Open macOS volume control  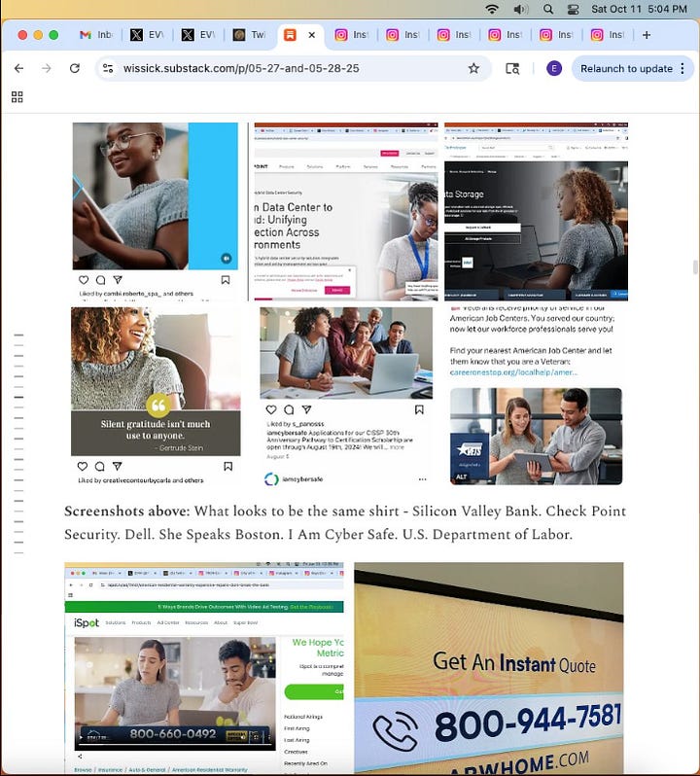[520, 9]
